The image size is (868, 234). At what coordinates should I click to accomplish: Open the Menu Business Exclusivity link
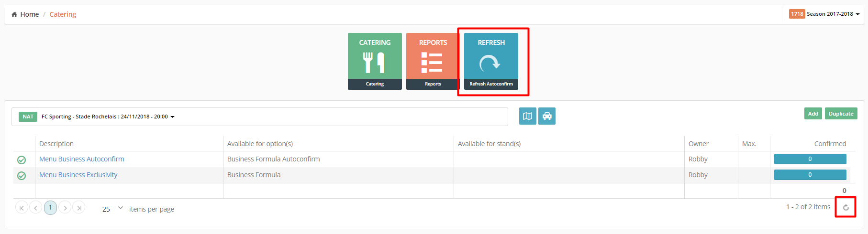78,175
